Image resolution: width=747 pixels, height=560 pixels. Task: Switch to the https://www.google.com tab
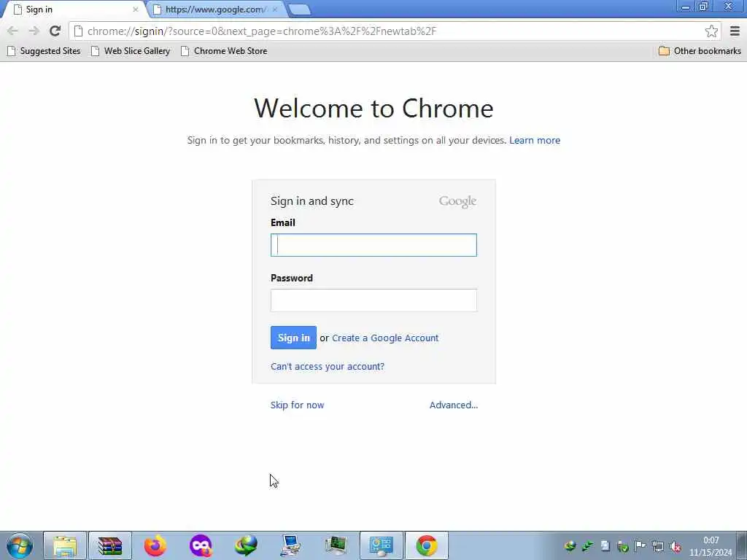coord(215,9)
